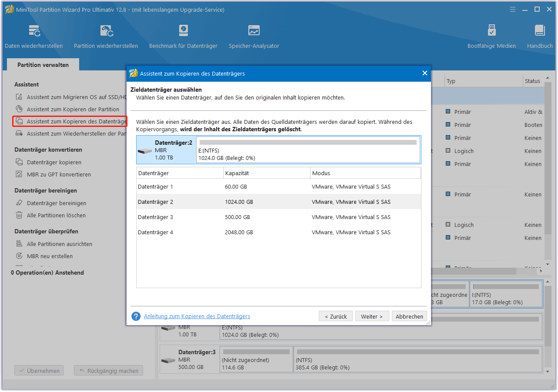
Task: Launch Benchmark für Datenträger
Action: [183, 37]
